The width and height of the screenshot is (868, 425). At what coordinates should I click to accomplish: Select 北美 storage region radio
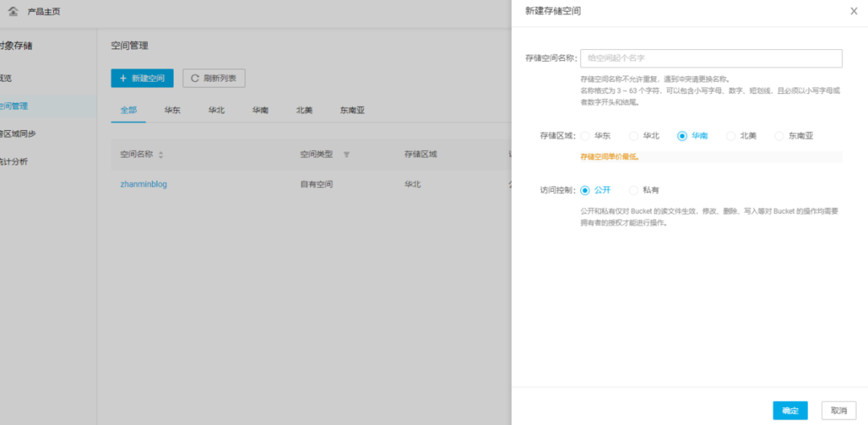click(x=731, y=136)
